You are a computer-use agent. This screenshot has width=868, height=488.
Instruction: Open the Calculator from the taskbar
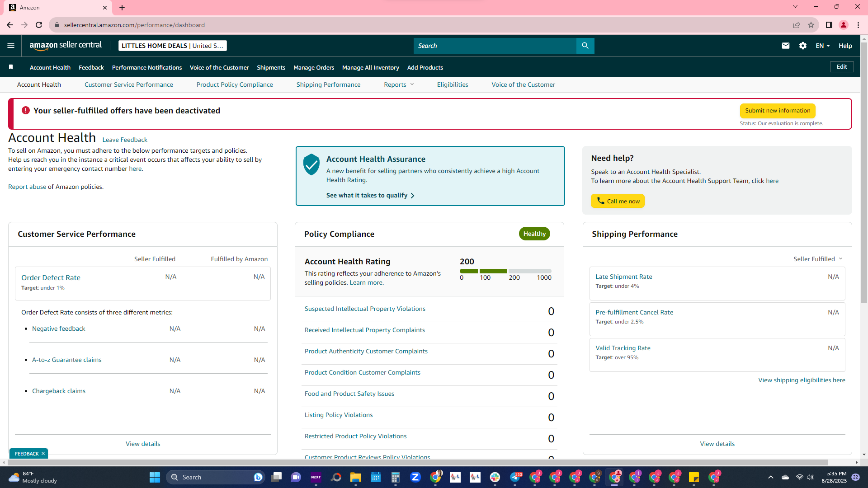click(396, 477)
